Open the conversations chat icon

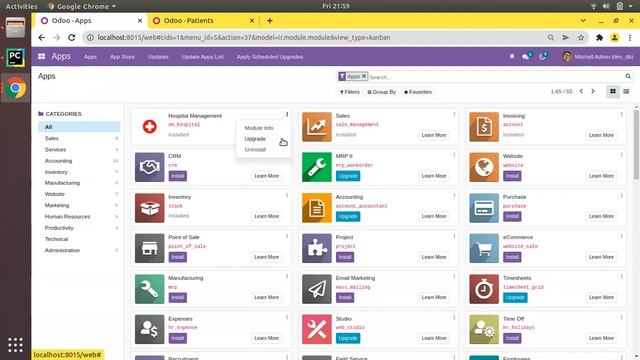526,56
